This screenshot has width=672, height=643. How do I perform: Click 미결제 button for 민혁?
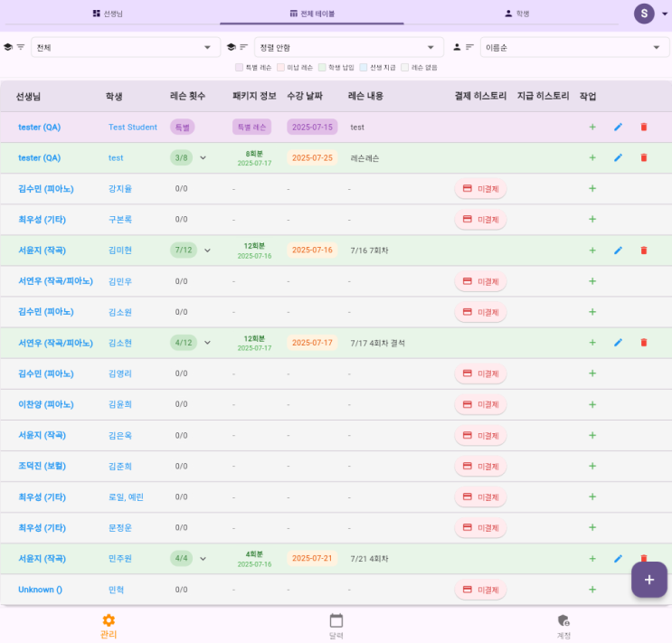pos(480,590)
